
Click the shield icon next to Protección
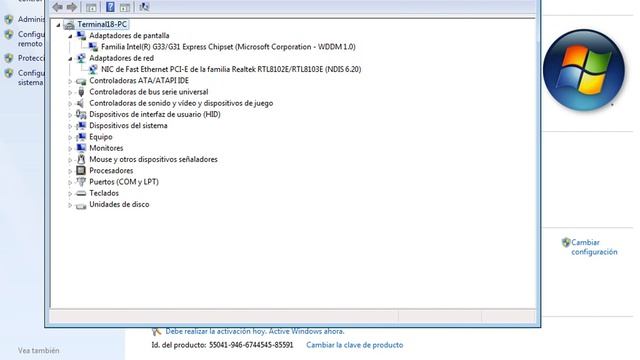click(9, 58)
